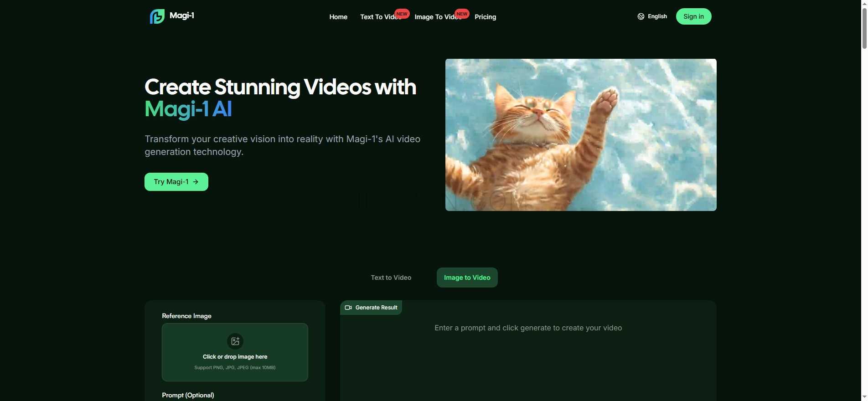Click 'Enter a prompt and click generate' text
The height and width of the screenshot is (401, 868).
click(528, 328)
